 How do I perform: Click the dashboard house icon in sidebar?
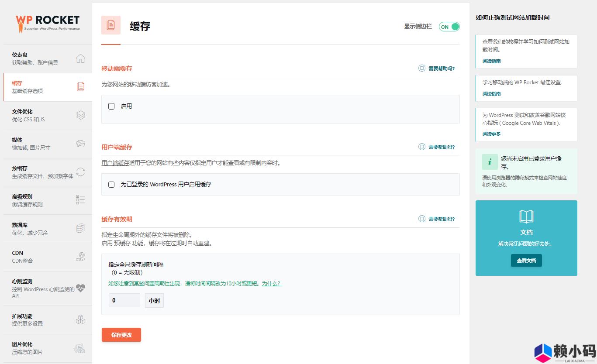(x=80, y=58)
